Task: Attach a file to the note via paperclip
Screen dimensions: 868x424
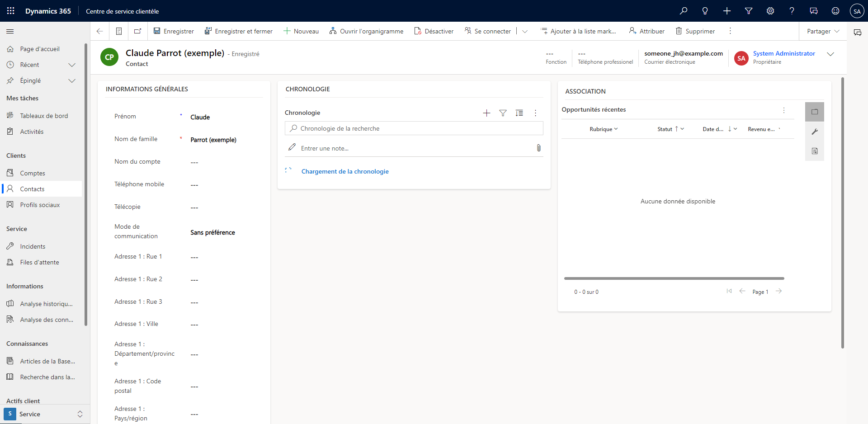Action: pos(538,147)
